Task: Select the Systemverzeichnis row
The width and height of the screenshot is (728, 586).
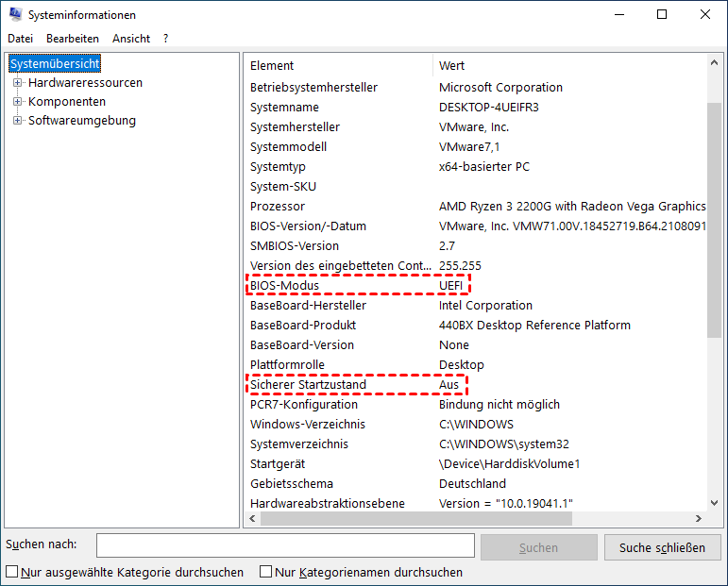Action: (x=476, y=444)
